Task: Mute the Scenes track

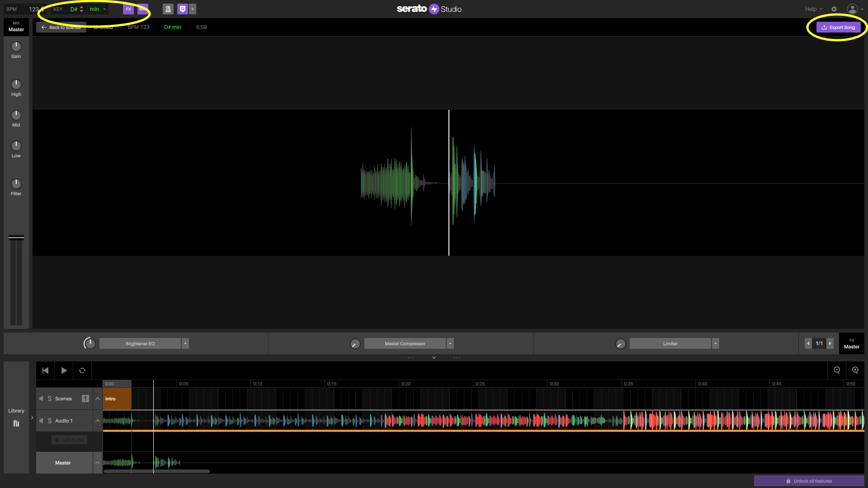Action: pyautogui.click(x=41, y=399)
